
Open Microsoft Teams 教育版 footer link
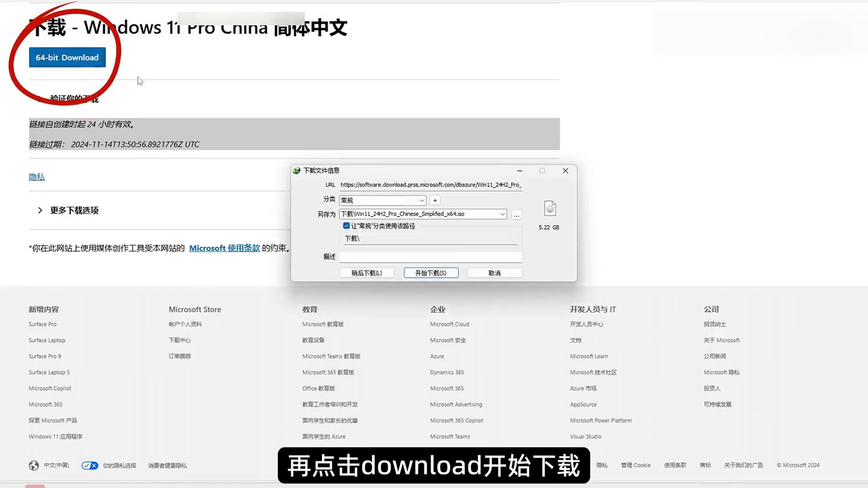click(x=332, y=356)
